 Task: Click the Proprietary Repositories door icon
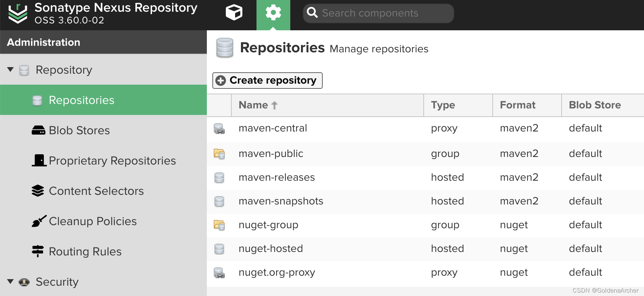[39, 160]
